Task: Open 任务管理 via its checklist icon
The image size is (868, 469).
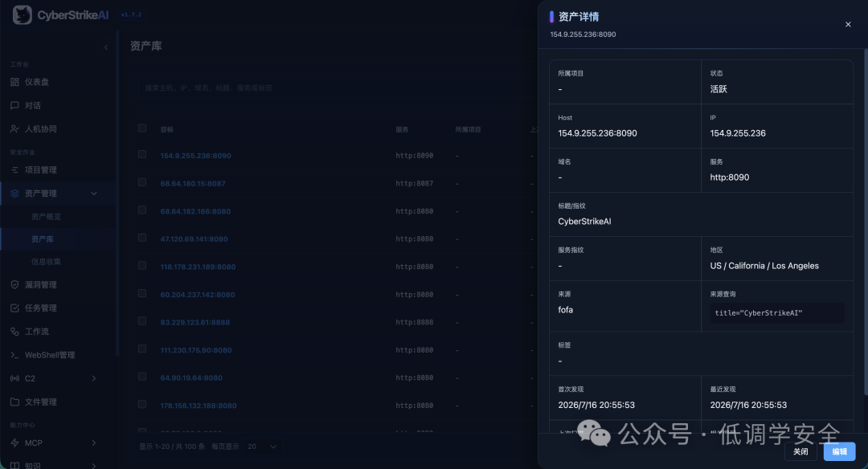Action: (14, 308)
